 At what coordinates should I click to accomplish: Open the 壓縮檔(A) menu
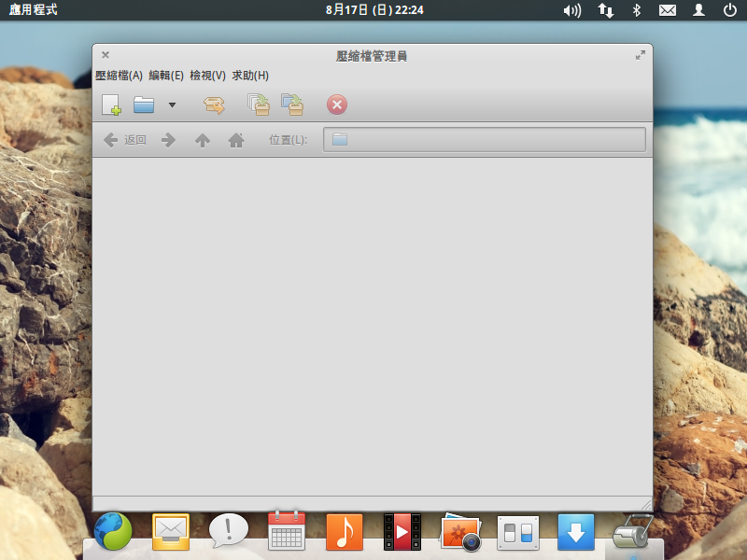[x=120, y=76]
